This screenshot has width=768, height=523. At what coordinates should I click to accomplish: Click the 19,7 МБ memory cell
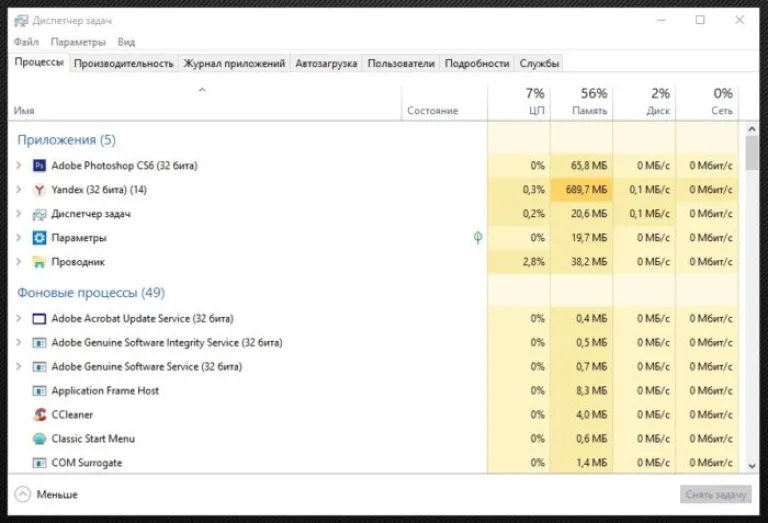581,238
